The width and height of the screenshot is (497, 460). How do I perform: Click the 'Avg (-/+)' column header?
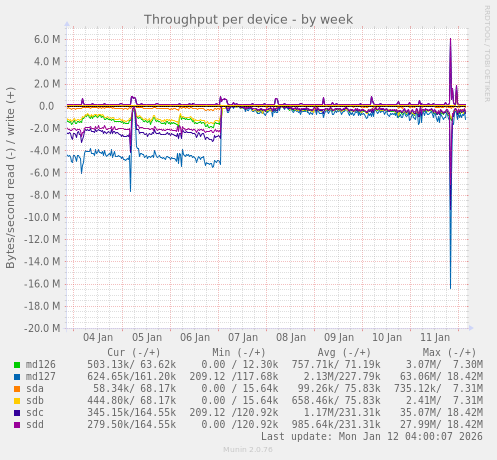coord(344,353)
